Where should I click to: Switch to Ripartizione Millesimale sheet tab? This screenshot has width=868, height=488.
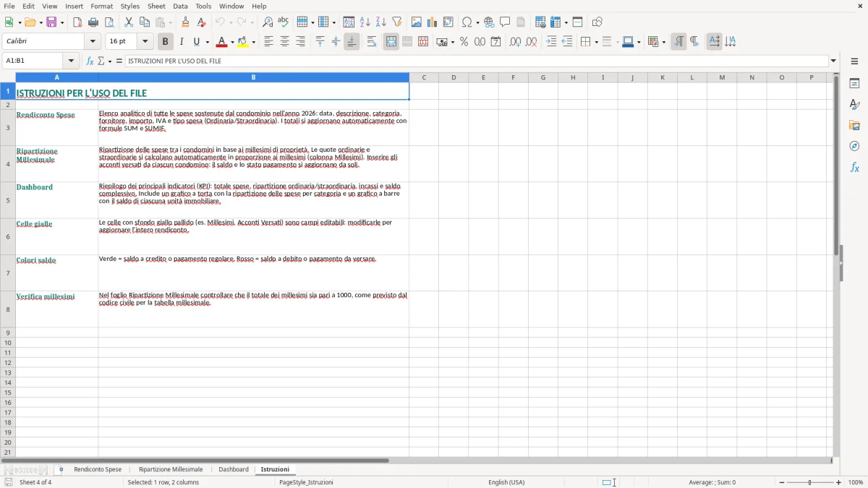coord(171,470)
